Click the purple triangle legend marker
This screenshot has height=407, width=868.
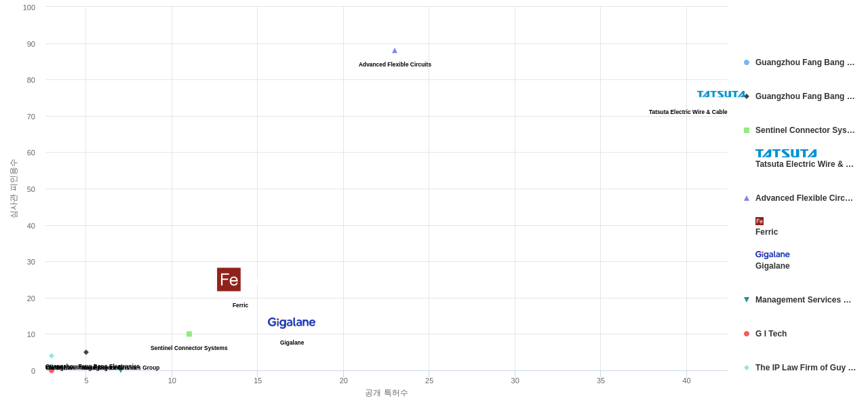click(747, 198)
